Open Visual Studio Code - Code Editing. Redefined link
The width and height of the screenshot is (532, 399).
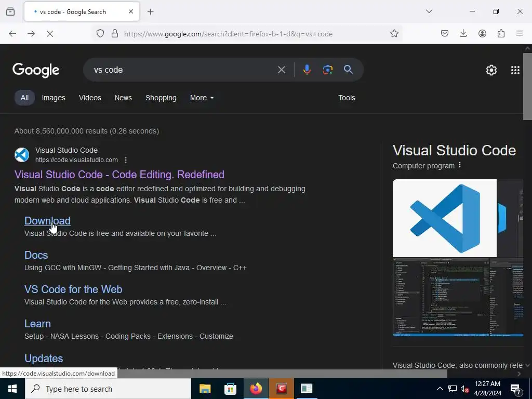(119, 175)
